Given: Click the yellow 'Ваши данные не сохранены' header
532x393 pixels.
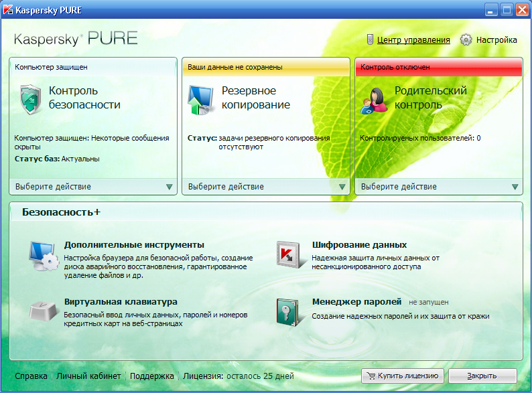Looking at the screenshot, I should coord(266,67).
